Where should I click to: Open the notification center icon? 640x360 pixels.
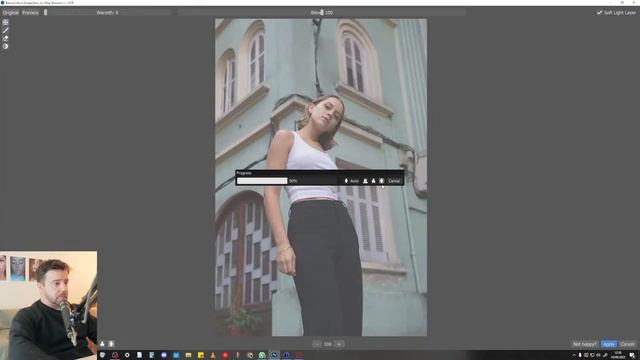point(632,355)
